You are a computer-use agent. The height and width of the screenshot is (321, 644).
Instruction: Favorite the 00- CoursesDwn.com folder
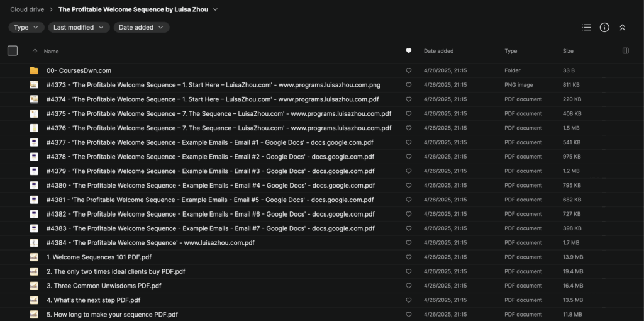coord(408,70)
